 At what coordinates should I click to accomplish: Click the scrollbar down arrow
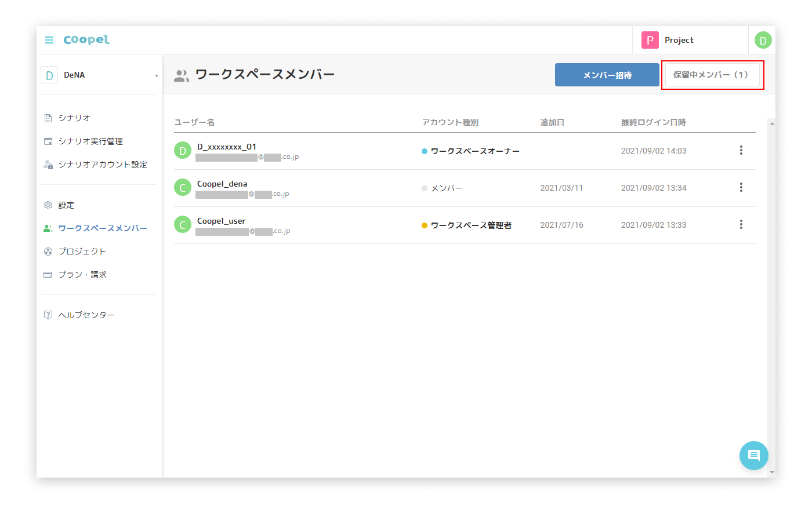point(771,472)
